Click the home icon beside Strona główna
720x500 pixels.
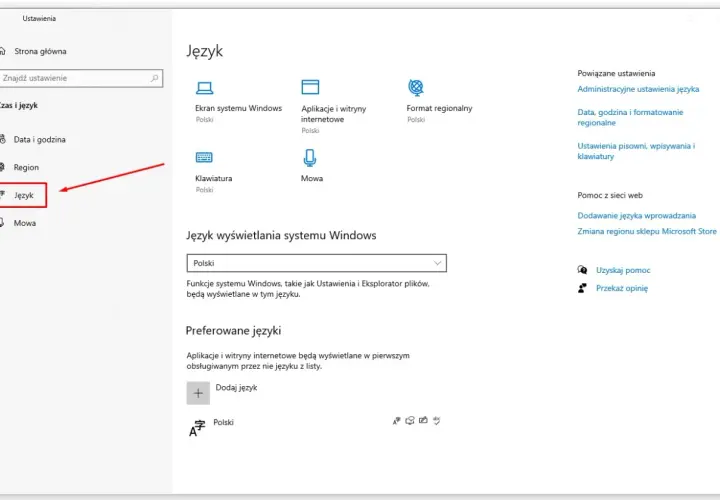coord(2,51)
